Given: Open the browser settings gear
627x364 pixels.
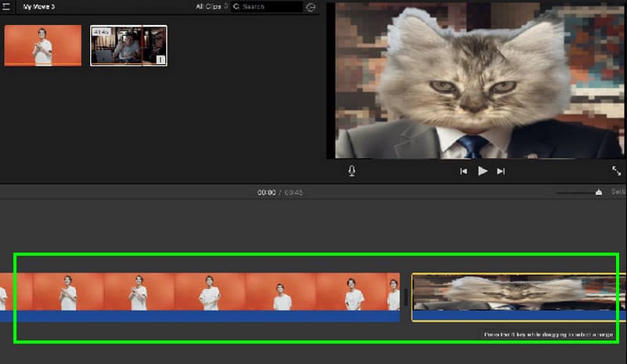Looking at the screenshot, I should pos(310,7).
